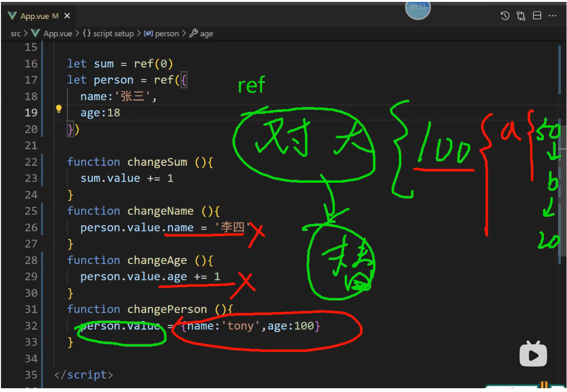Click the lightbulb quick-fix icon on line 19
567x392 pixels.
(x=59, y=109)
